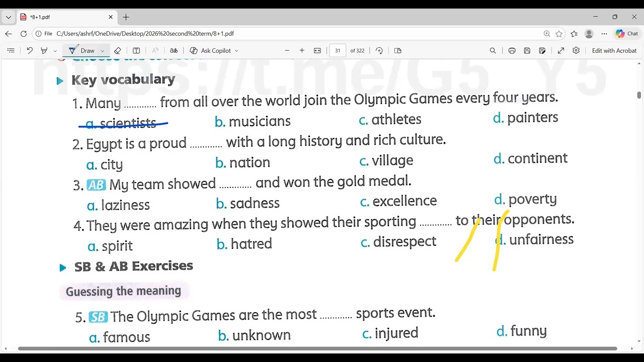The image size is (644, 362).
Task: Zoom out with the minus icon
Action: (287, 50)
